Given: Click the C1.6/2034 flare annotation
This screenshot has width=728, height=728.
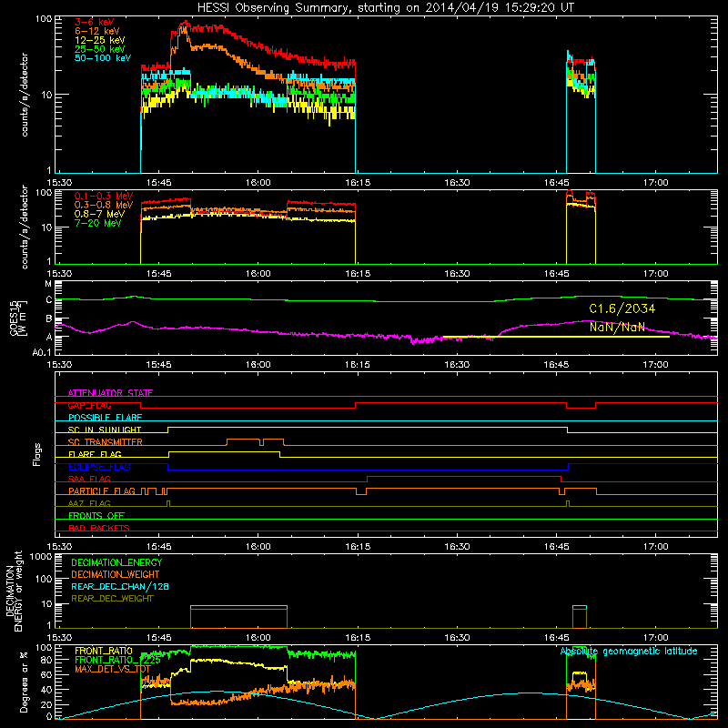Looking at the screenshot, I should coord(622,308).
